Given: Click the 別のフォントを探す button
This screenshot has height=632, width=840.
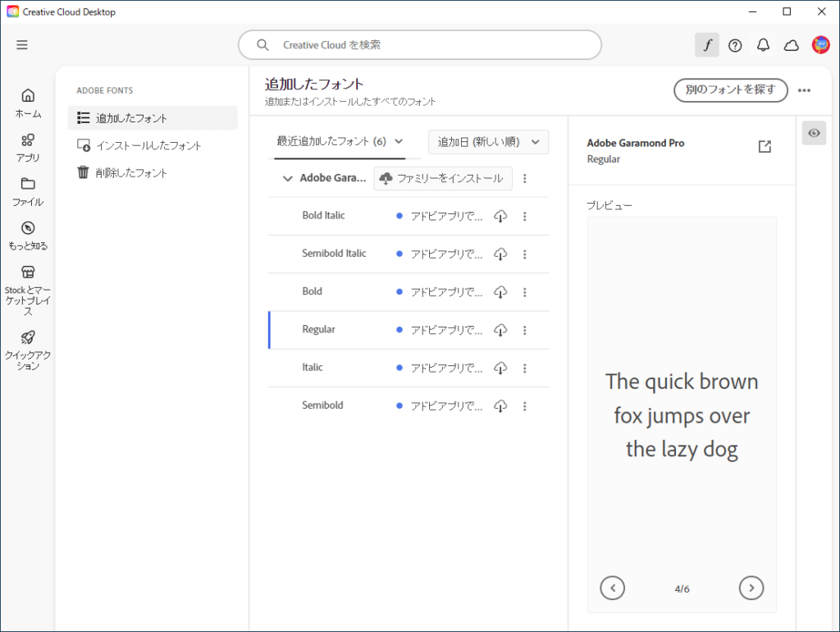Looking at the screenshot, I should (x=731, y=90).
